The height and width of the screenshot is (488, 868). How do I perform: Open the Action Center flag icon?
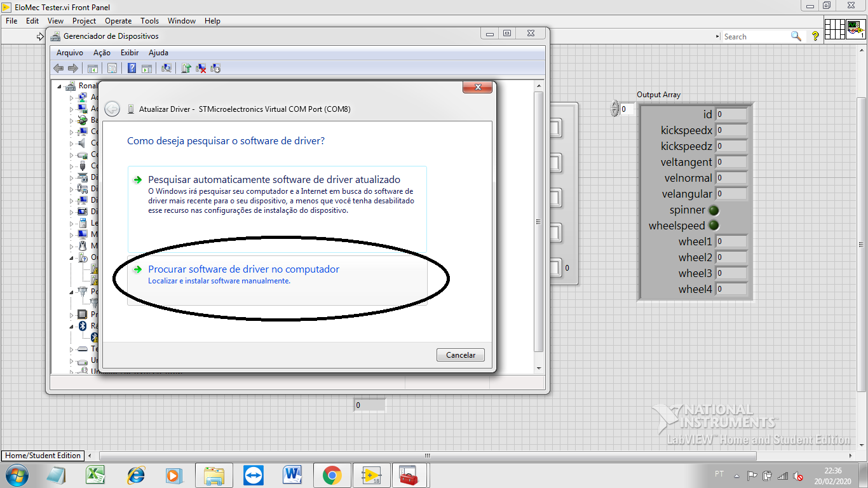point(752,475)
